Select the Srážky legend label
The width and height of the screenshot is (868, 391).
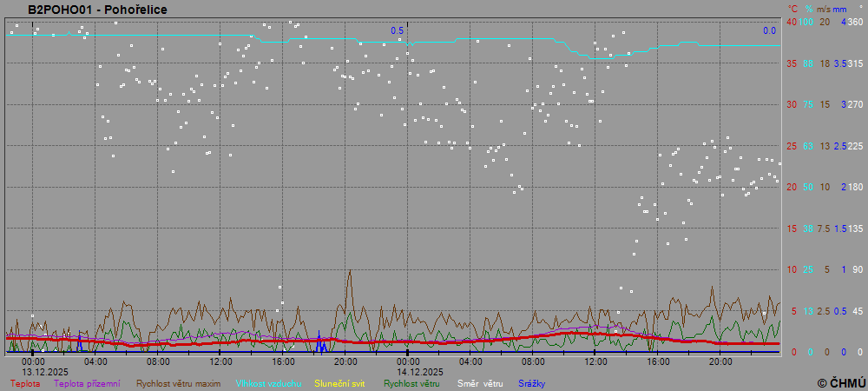tap(532, 383)
